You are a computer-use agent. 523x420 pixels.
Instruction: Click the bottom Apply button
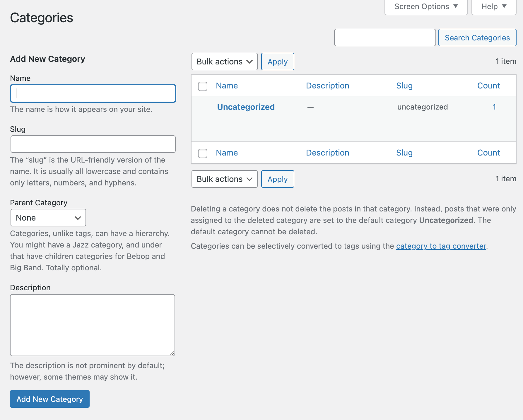point(278,179)
